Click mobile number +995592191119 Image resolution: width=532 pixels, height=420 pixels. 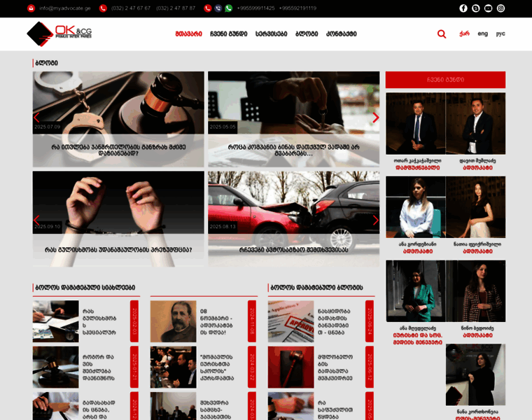click(297, 8)
